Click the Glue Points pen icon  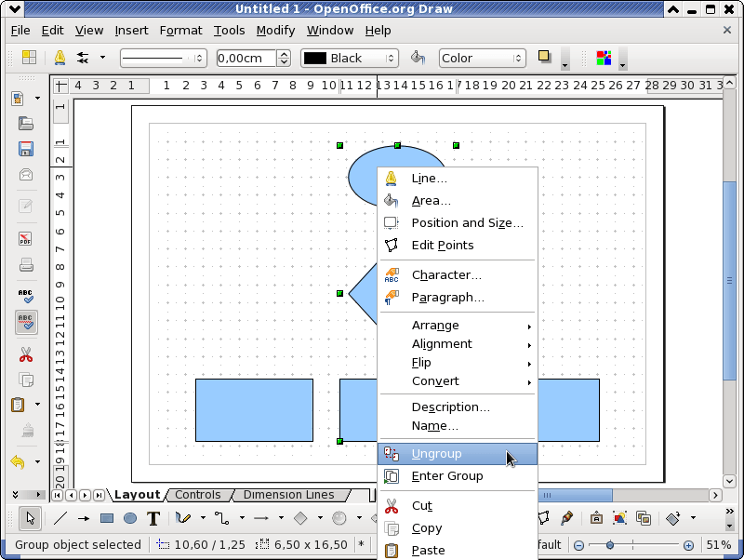point(567,518)
